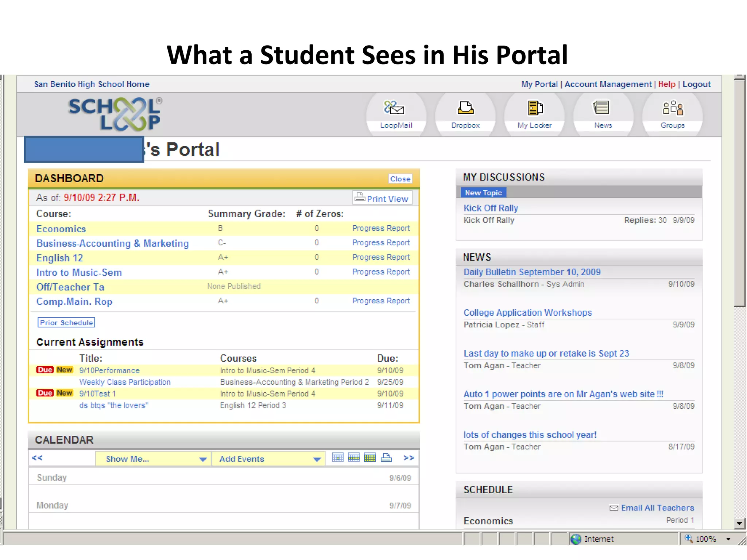Switch calendar to month view icon
Screen dimensions: 747x560
click(369, 458)
